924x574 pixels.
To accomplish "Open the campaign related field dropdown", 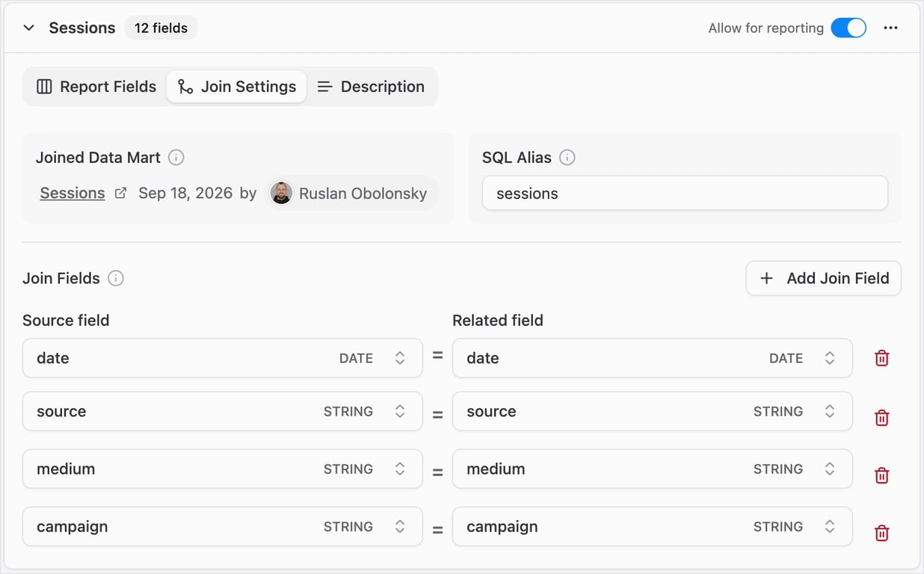I will point(652,526).
